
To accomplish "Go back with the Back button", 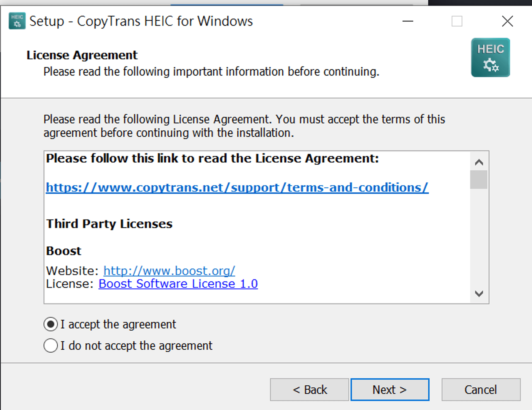I will point(309,389).
